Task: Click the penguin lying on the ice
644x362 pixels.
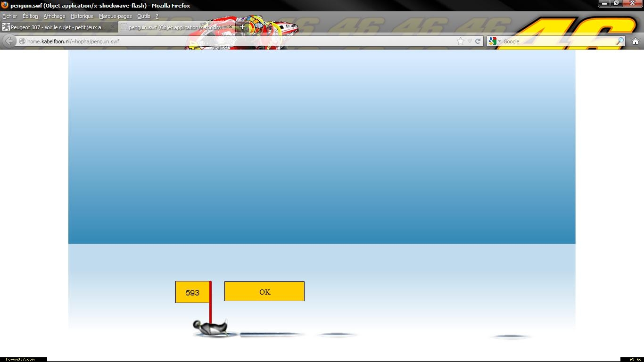Action: (211, 328)
